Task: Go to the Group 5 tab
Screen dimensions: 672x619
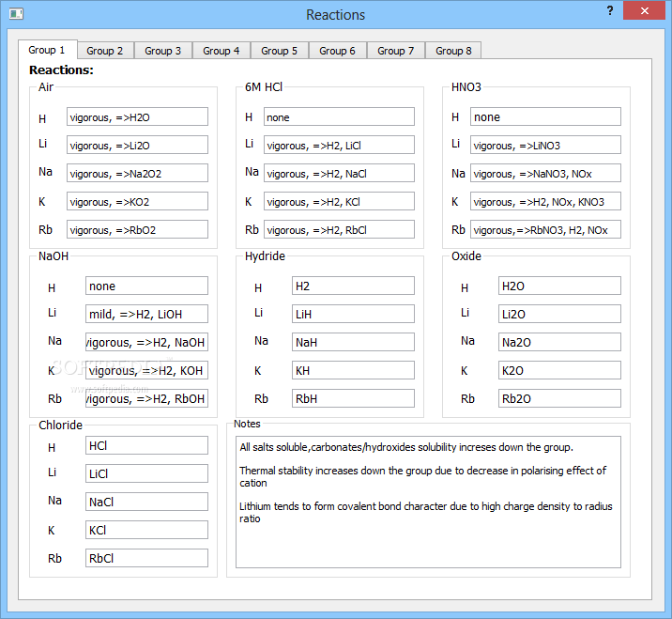Action: point(279,51)
